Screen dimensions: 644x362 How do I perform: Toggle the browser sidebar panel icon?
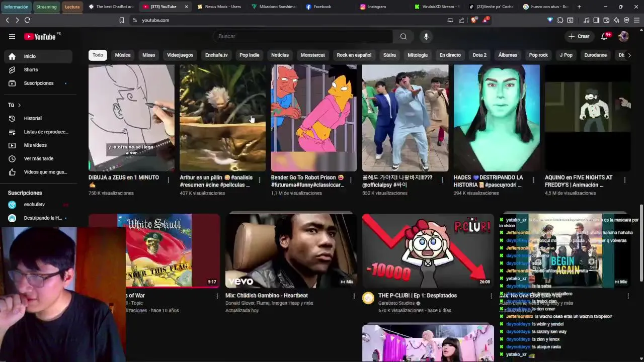tap(596, 20)
